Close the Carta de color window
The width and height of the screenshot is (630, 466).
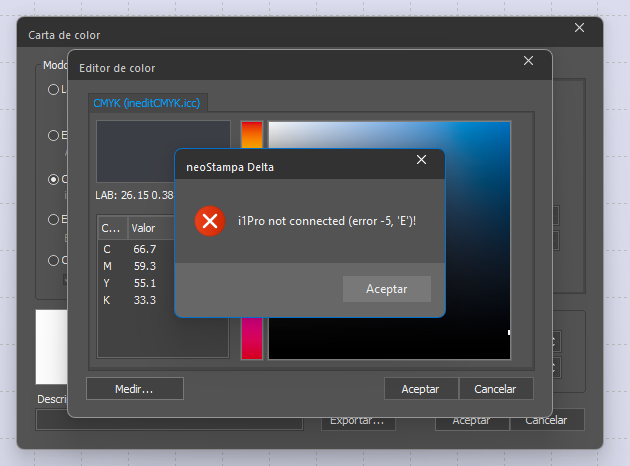pos(579,28)
